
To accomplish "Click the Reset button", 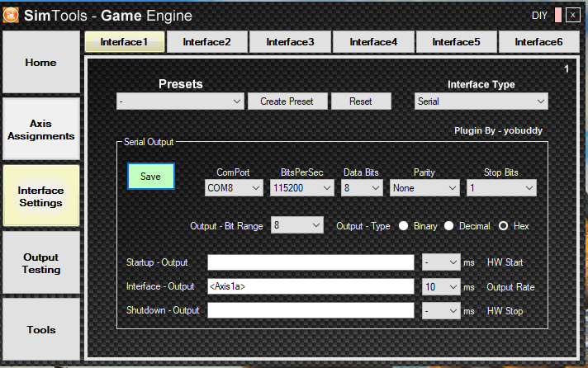I will [x=360, y=101].
